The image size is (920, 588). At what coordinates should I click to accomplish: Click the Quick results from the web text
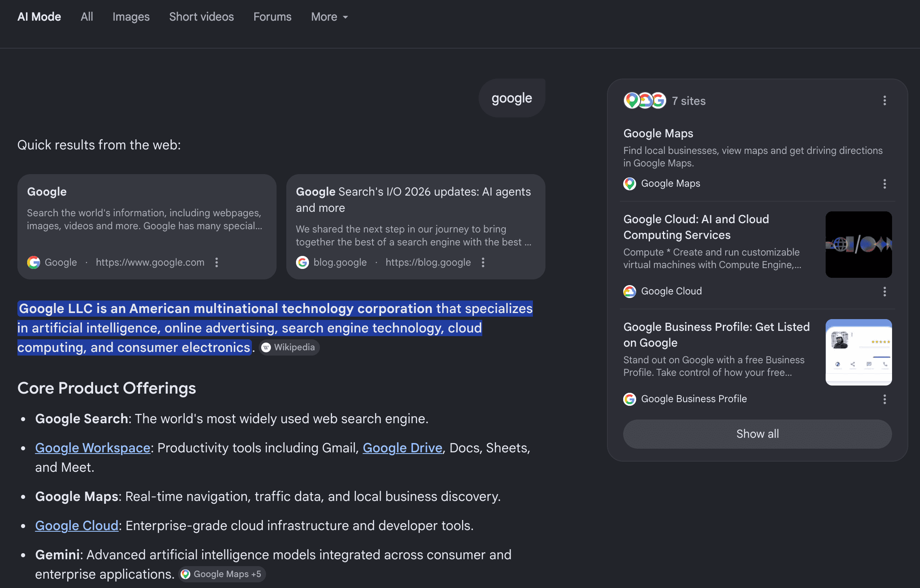(x=99, y=145)
